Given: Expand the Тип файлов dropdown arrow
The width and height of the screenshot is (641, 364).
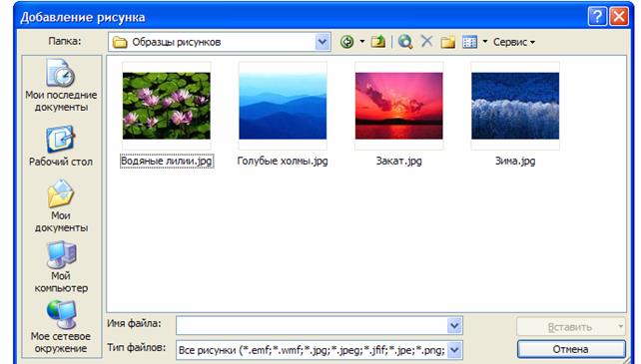Looking at the screenshot, I should [x=454, y=350].
